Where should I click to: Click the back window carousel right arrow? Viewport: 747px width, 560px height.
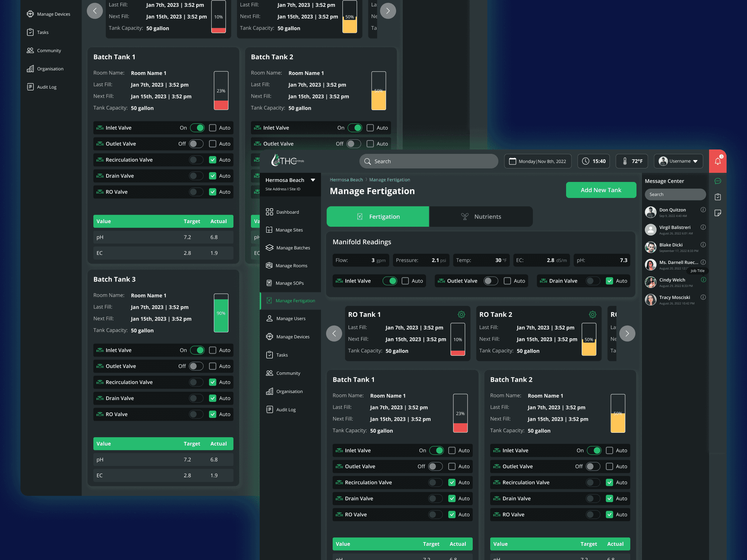tap(388, 11)
